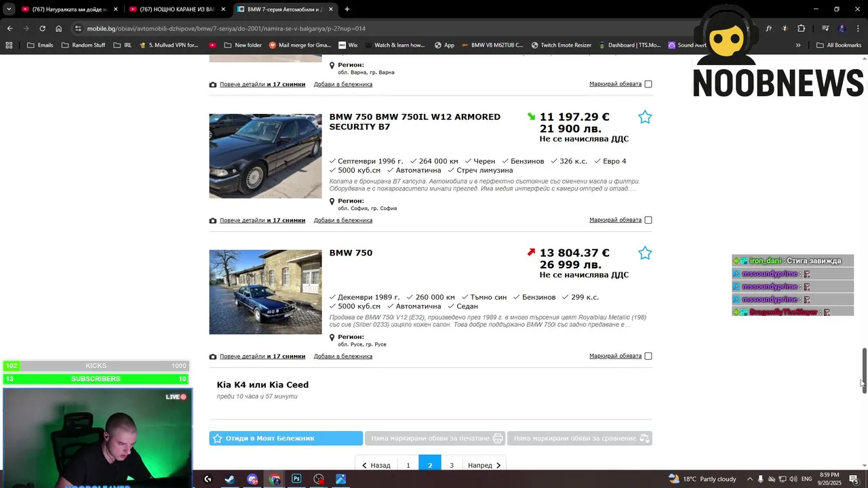The width and height of the screenshot is (868, 488).
Task: Reload the current page
Action: click(42, 28)
